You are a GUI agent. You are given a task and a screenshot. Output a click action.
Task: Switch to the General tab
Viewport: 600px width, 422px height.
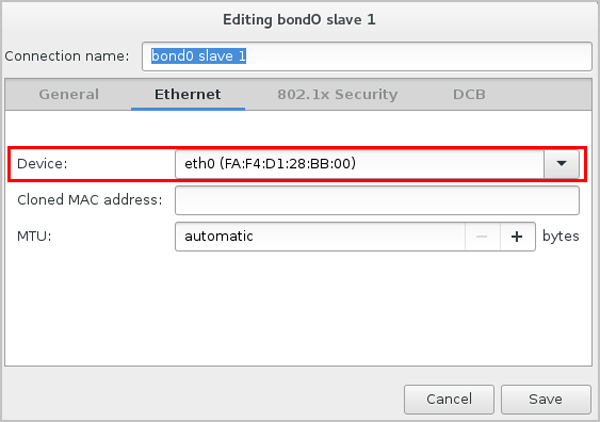(x=69, y=95)
